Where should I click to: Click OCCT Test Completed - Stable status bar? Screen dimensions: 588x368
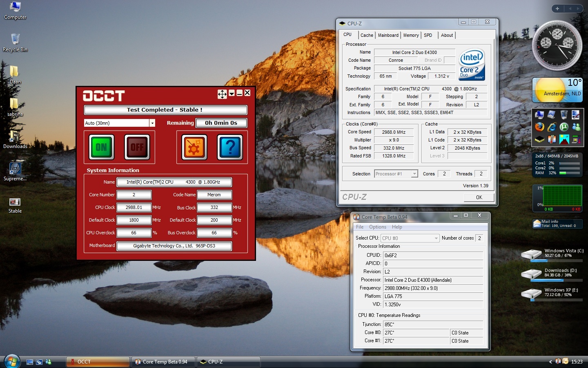[165, 110]
